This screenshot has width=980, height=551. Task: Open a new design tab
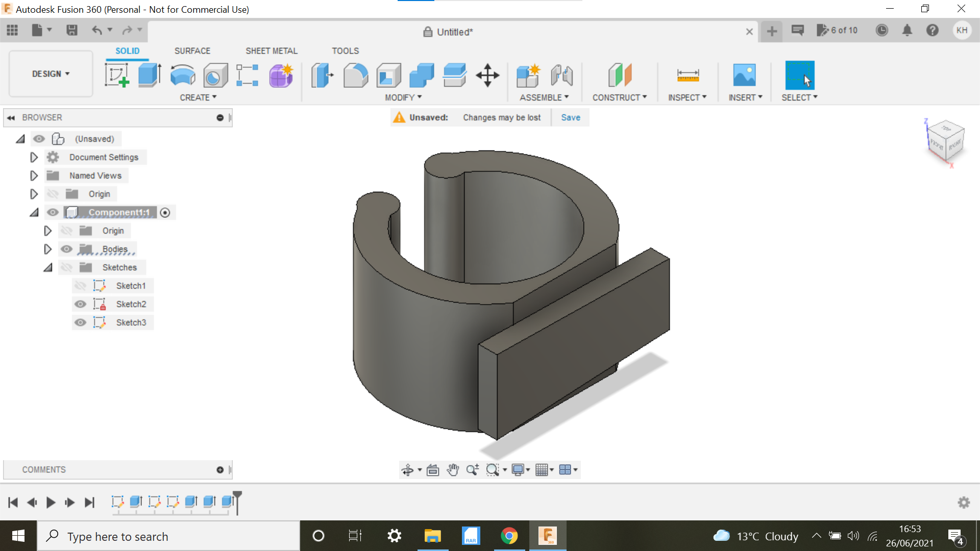pyautogui.click(x=772, y=31)
